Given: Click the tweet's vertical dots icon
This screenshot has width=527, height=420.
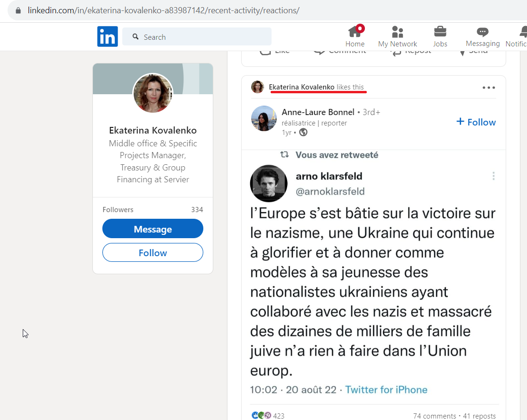Looking at the screenshot, I should click(493, 176).
